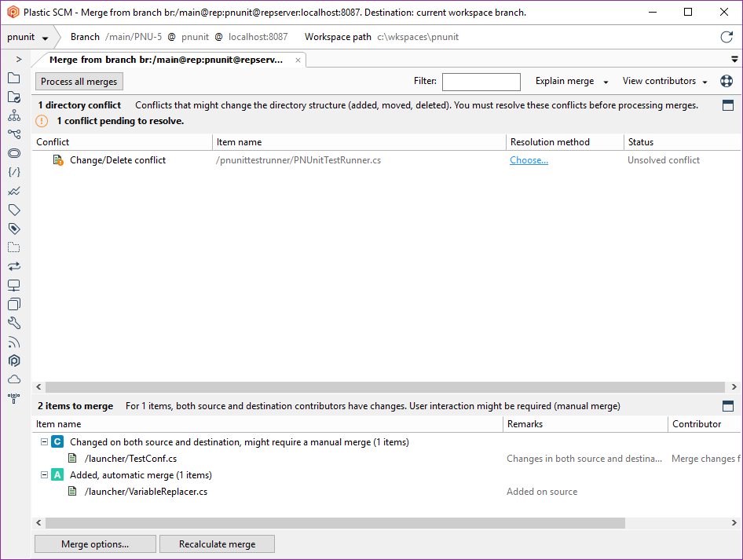
Task: Click /pnunittestrunner/PNUnitTestRunner.cs item name
Action: 298,160
